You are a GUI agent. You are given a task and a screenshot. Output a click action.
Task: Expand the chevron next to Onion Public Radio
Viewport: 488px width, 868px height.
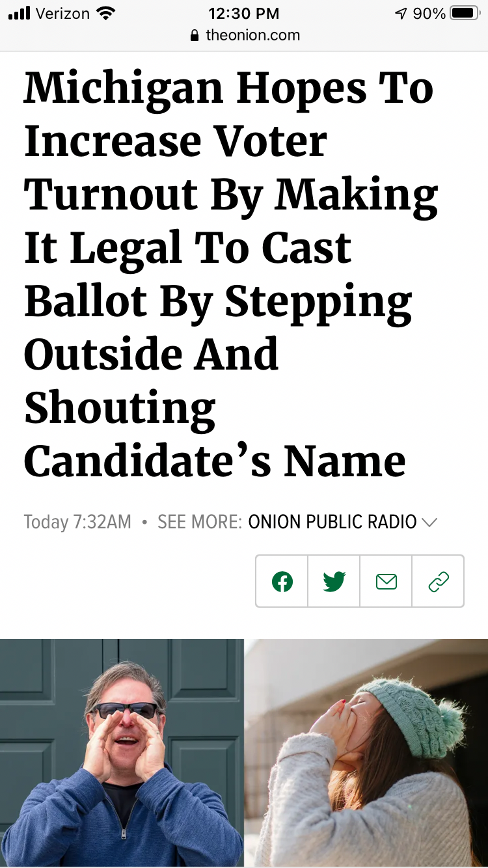pyautogui.click(x=429, y=522)
